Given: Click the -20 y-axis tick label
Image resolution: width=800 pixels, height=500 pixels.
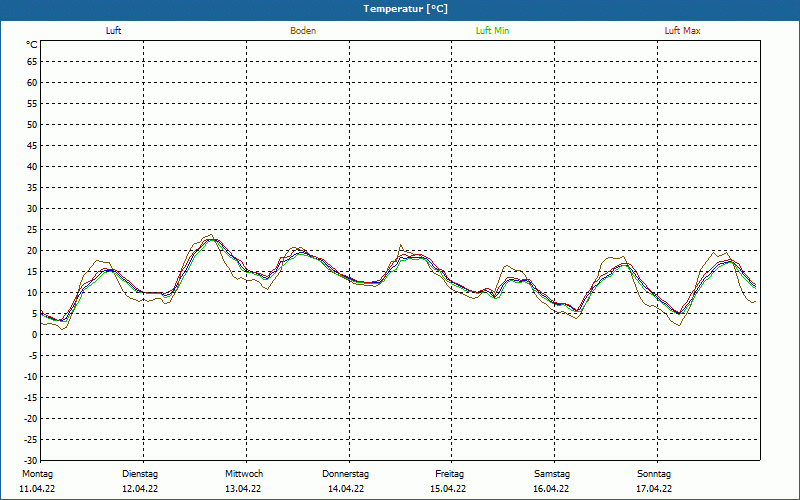Looking at the screenshot, I should (x=31, y=418).
